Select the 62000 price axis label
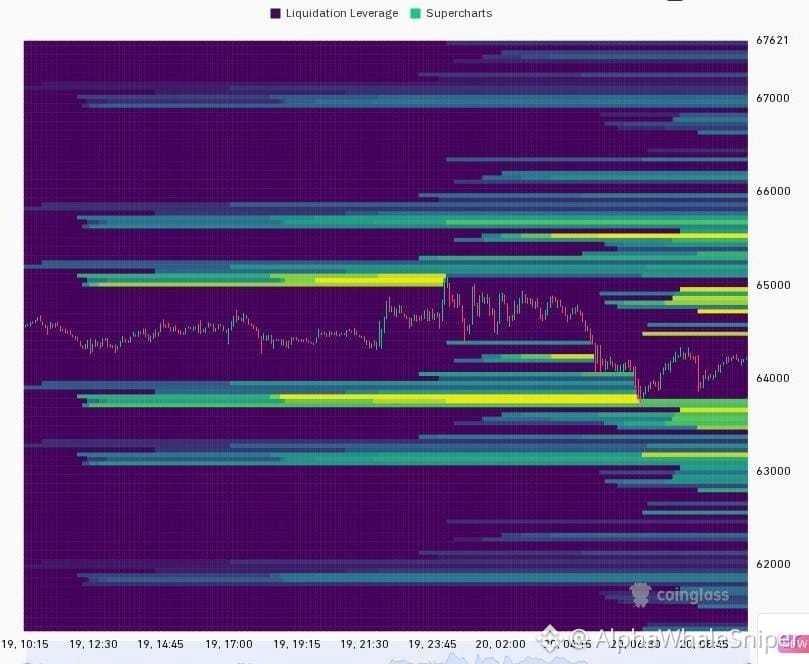Image resolution: width=809 pixels, height=664 pixels. tap(773, 564)
